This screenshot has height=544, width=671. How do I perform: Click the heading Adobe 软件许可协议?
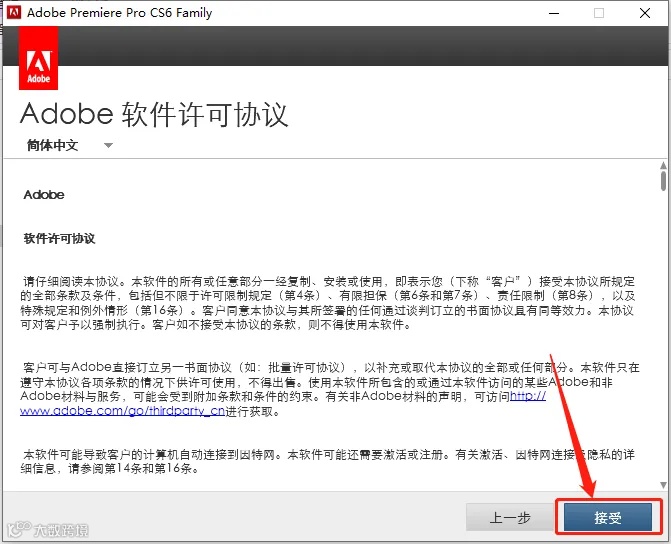(x=154, y=114)
